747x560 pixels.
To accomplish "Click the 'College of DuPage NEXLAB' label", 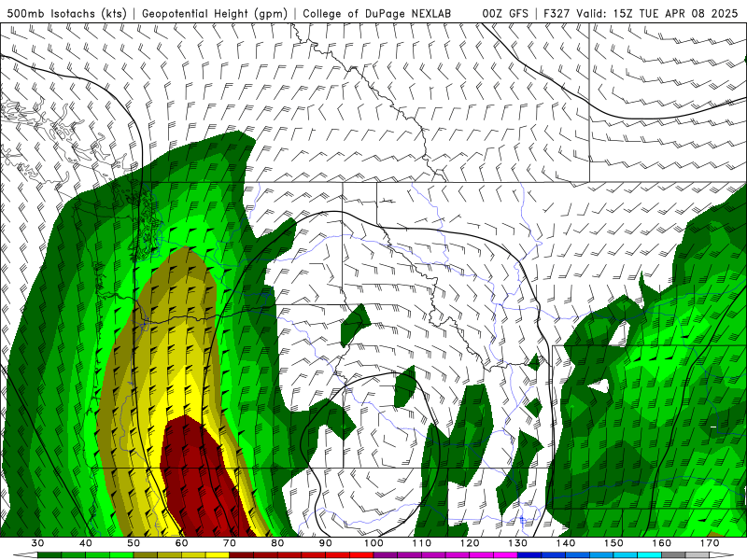I will (377, 13).
